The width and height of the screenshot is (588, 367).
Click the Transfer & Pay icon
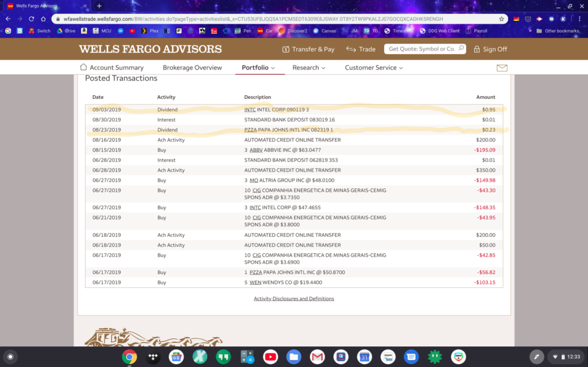(285, 49)
